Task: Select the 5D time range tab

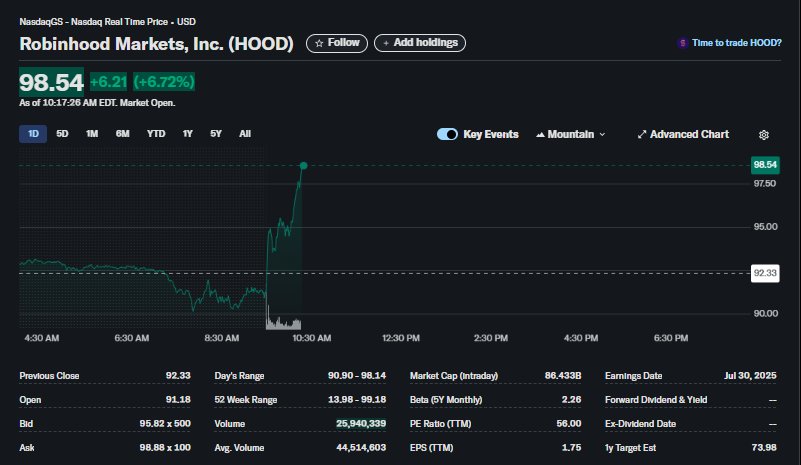Action: (x=62, y=134)
